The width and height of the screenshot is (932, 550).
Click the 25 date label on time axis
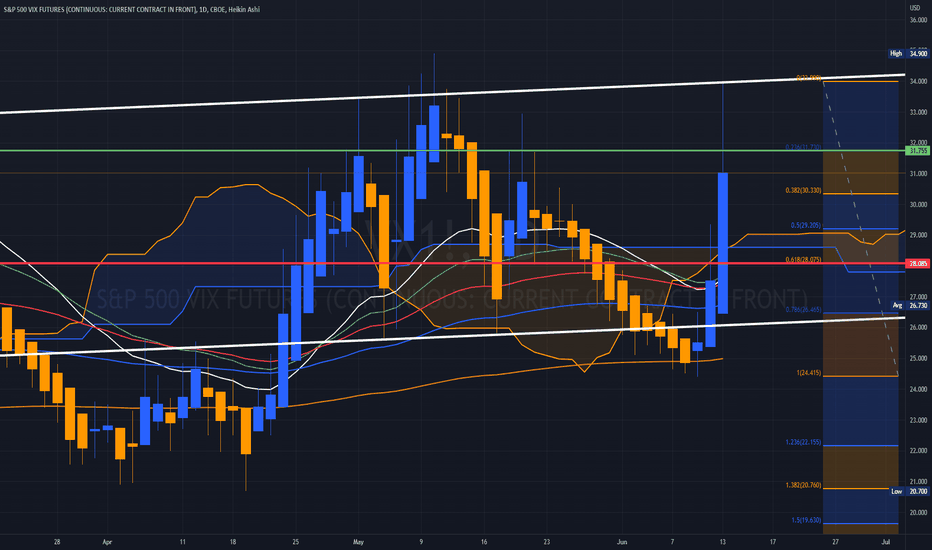(x=295, y=542)
